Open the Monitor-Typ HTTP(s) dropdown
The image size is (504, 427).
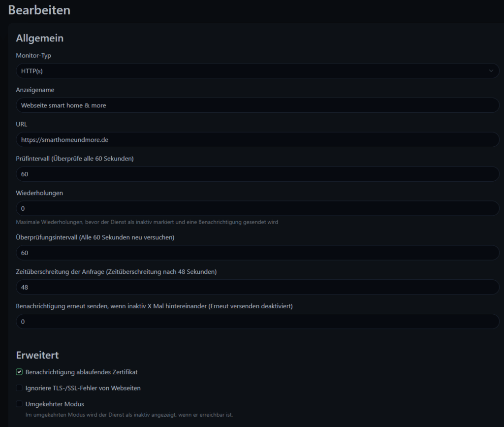257,71
